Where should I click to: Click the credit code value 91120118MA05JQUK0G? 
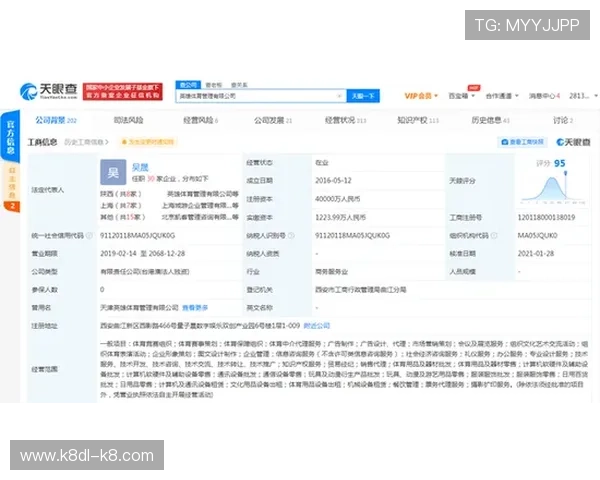tap(138, 235)
